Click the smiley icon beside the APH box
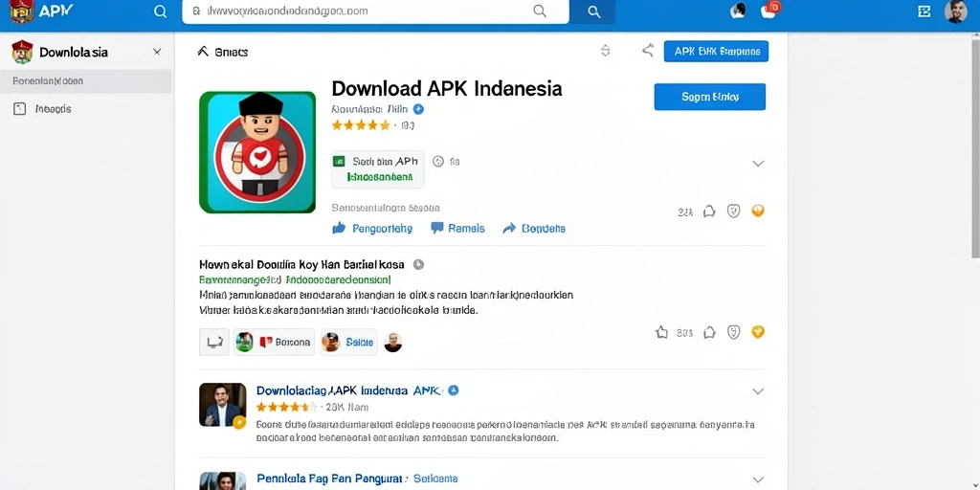980x490 pixels. (x=438, y=161)
